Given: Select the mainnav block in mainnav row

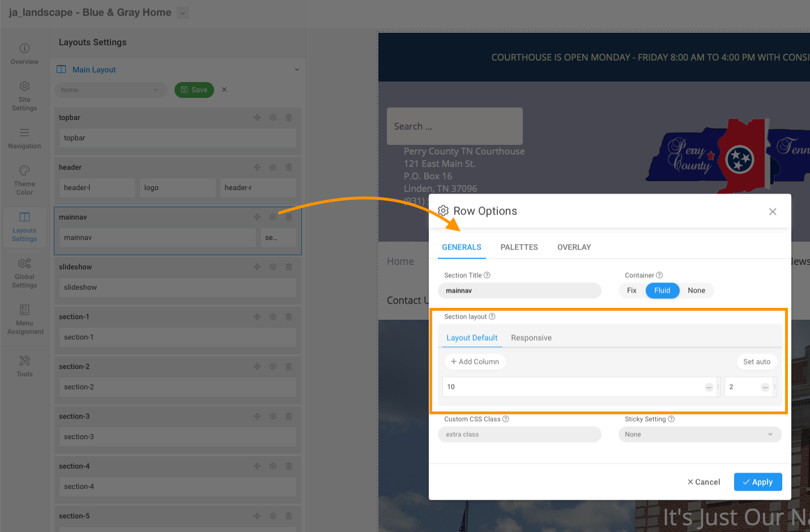Looking at the screenshot, I should [157, 238].
